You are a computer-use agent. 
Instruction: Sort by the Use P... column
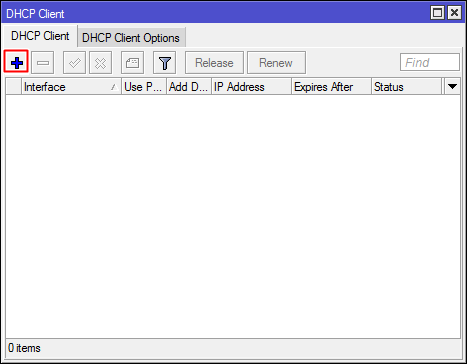[x=144, y=87]
